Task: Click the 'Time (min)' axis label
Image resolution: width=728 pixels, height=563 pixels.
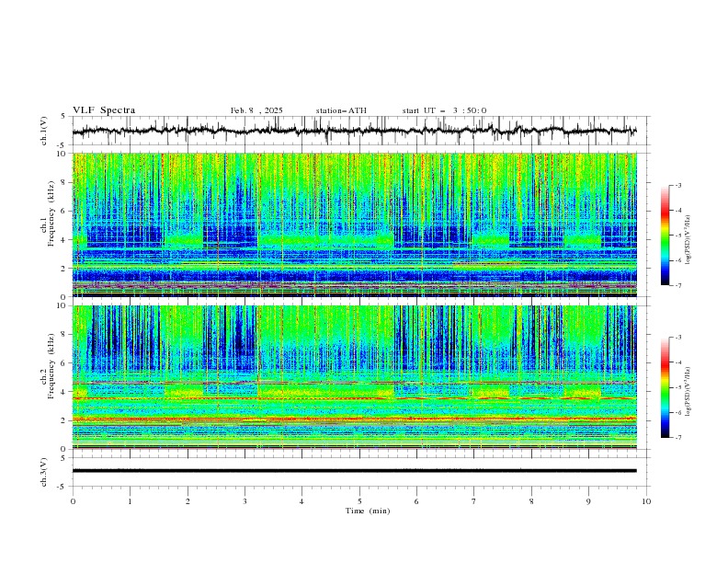Action: click(368, 511)
